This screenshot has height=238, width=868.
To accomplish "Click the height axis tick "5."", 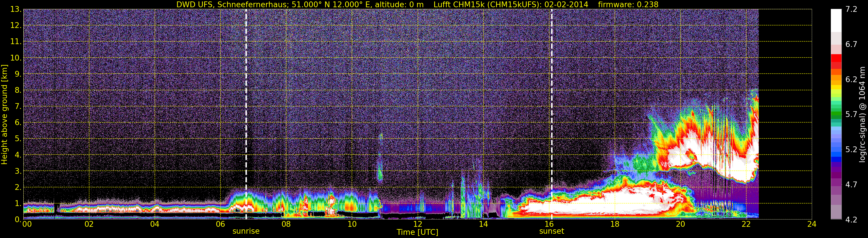I will [18, 139].
